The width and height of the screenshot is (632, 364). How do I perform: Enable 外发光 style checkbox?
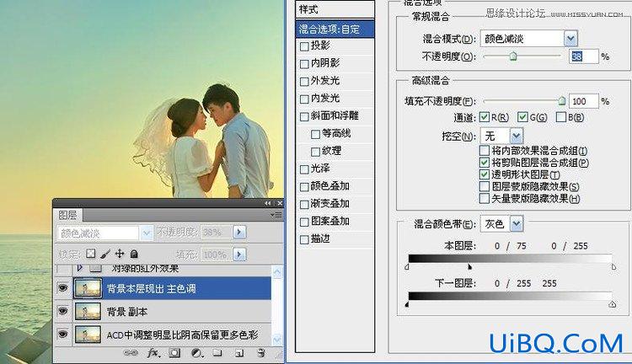tap(304, 82)
